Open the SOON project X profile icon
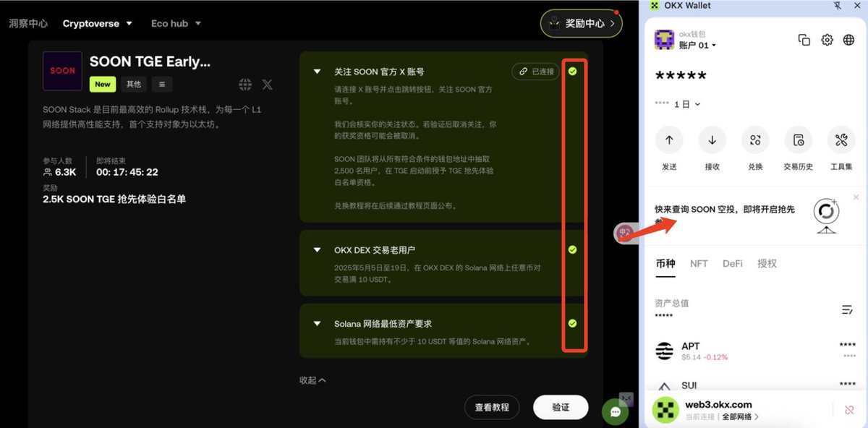Screen dimensions: 868x428 click(x=267, y=85)
